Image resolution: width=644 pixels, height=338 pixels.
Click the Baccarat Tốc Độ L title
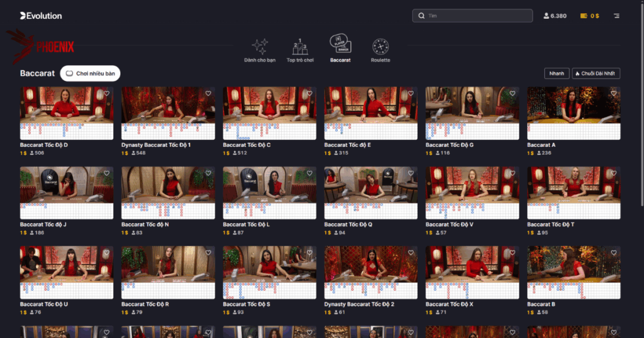coord(246,224)
